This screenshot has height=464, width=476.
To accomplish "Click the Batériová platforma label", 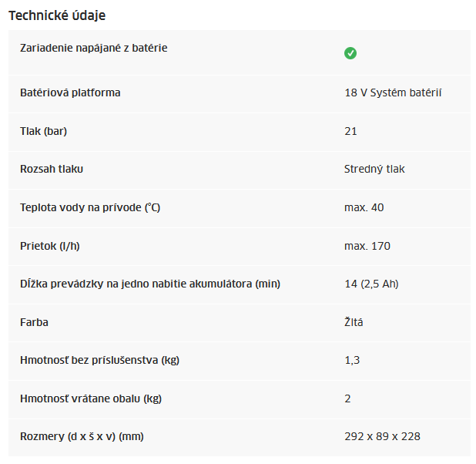I will [x=70, y=92].
